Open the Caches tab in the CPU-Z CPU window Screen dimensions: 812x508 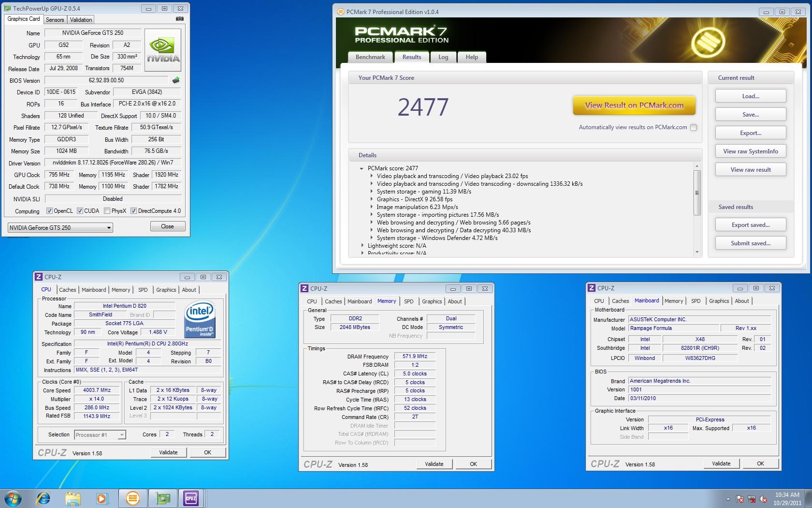pyautogui.click(x=68, y=290)
